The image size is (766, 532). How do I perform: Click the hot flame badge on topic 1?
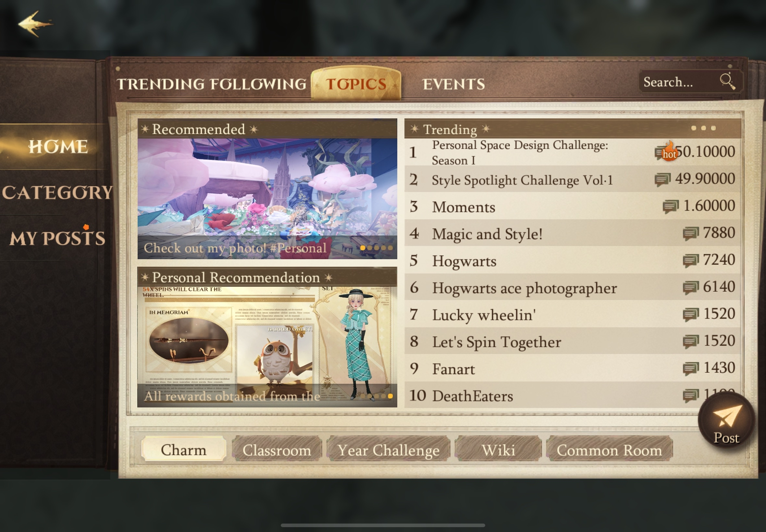coord(669,152)
